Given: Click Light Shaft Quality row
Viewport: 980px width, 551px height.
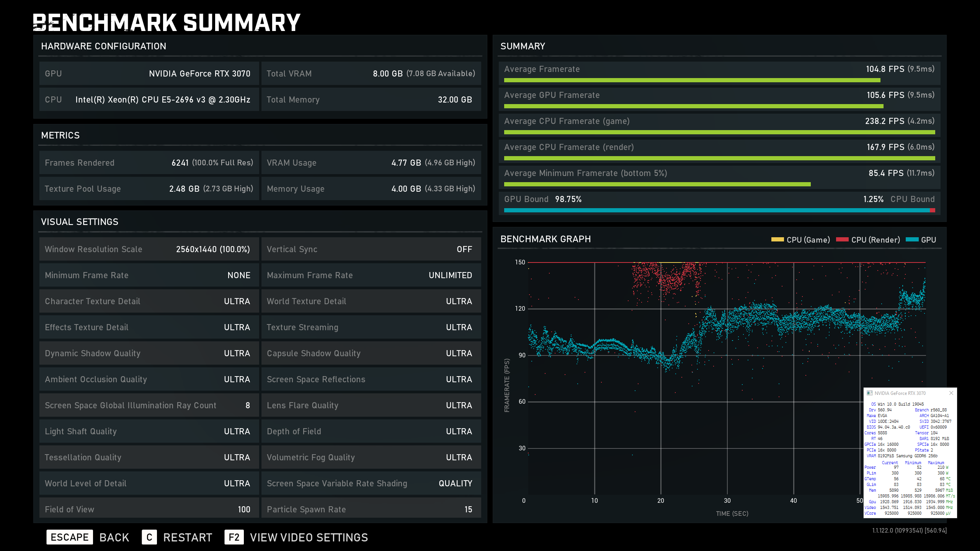Looking at the screenshot, I should pyautogui.click(x=149, y=431).
